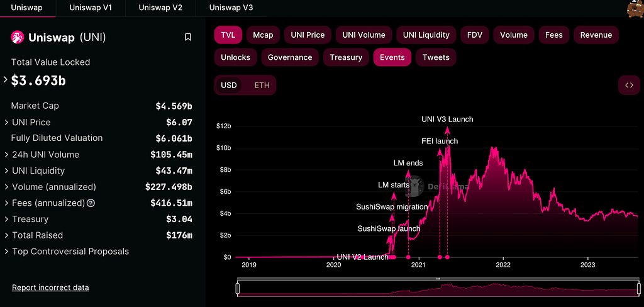Image resolution: width=644 pixels, height=307 pixels.
Task: Enable the Unlocks chart metric
Action: (235, 57)
